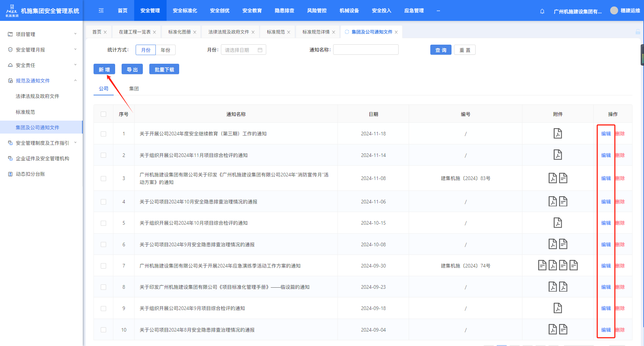Viewport: 644px width, 346px height.
Task: Open the PDF attachment in row 9
Action: pos(557,308)
